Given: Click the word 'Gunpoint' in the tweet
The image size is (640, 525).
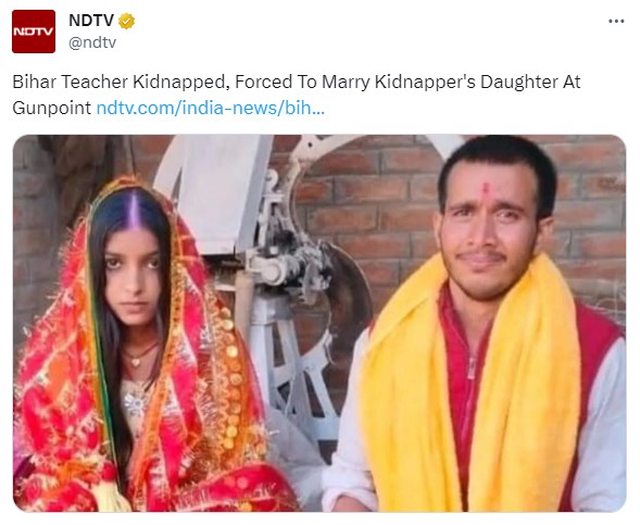Looking at the screenshot, I should (52, 107).
